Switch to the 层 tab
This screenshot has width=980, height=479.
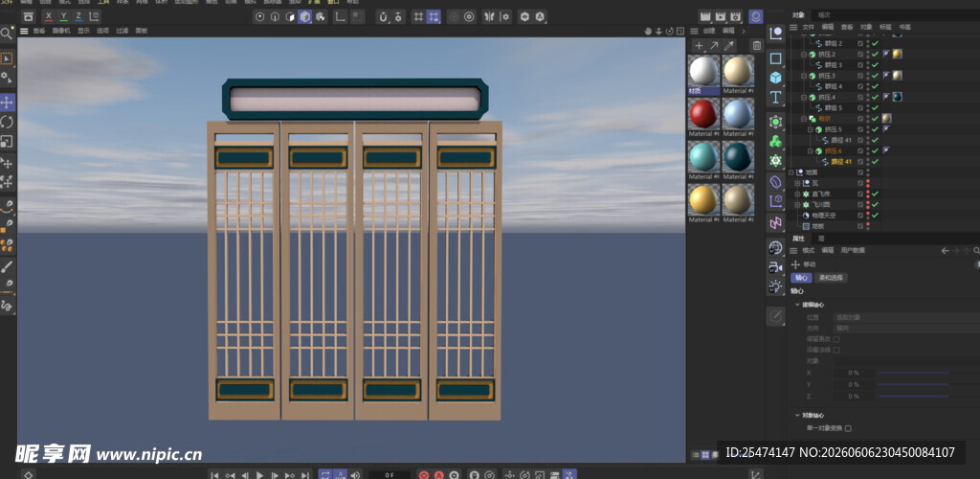coord(821,239)
